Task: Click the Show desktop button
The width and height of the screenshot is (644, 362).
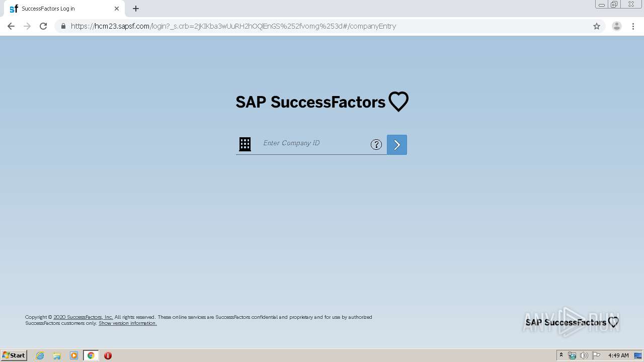Action: tap(638, 355)
